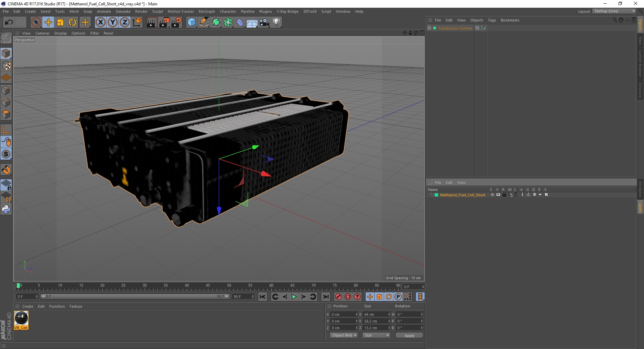Screen dimensions: 644x349
Task: Click frame 45 on timeline ruler
Action: [208, 286]
